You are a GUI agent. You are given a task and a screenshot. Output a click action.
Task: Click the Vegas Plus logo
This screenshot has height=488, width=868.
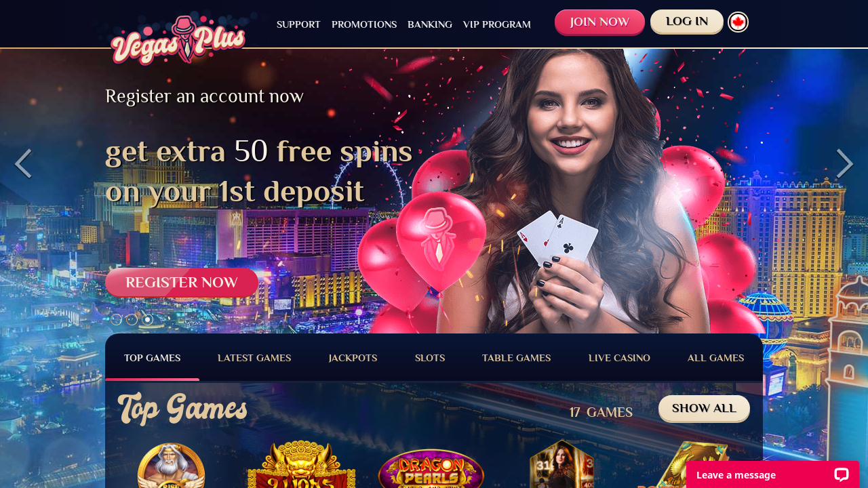(178, 41)
